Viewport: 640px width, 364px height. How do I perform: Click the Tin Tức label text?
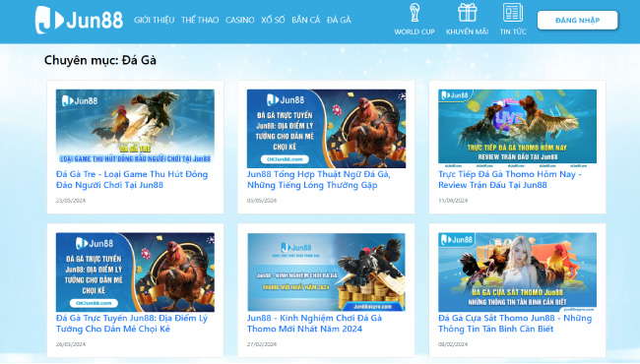click(513, 31)
